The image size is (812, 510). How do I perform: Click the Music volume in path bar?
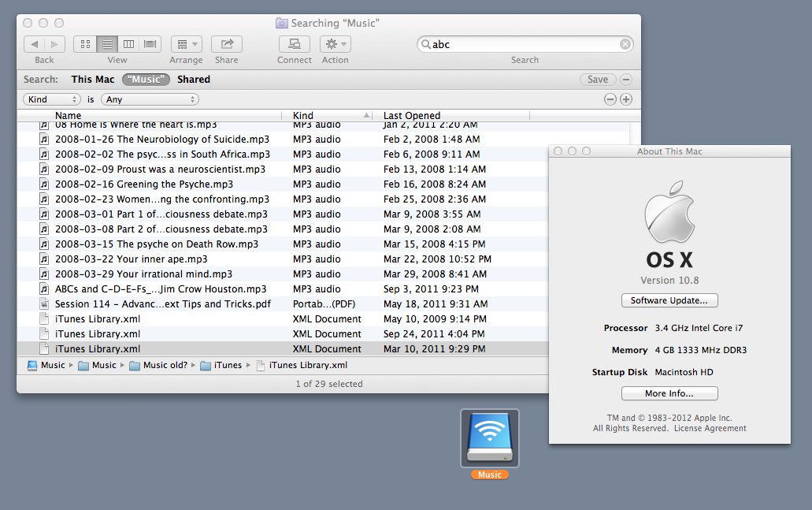tap(46, 366)
